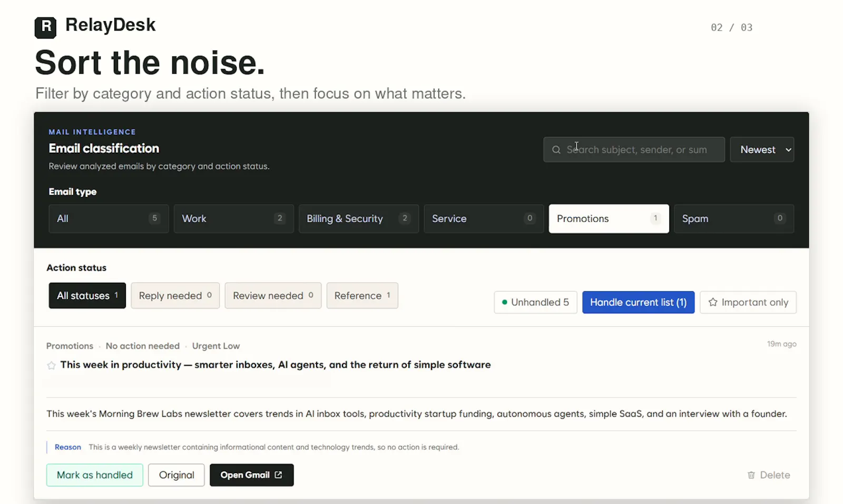Open the This week in productivity email
This screenshot has width=843, height=504.
(276, 365)
